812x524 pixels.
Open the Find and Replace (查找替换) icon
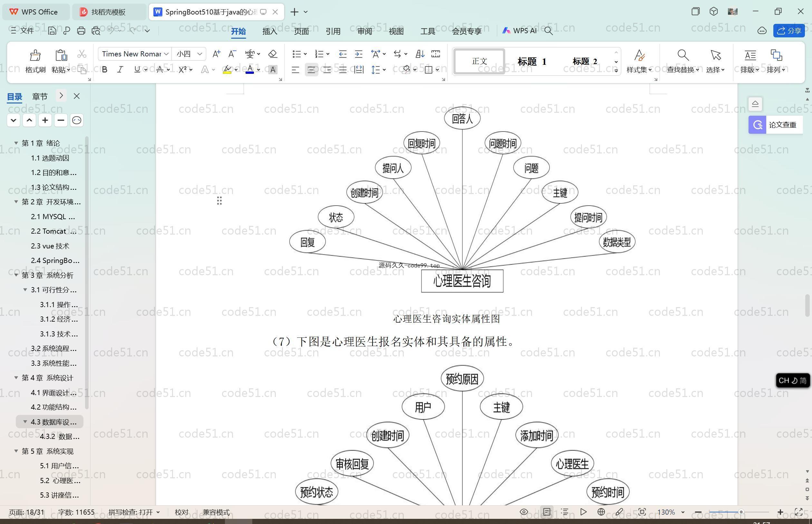[683, 55]
